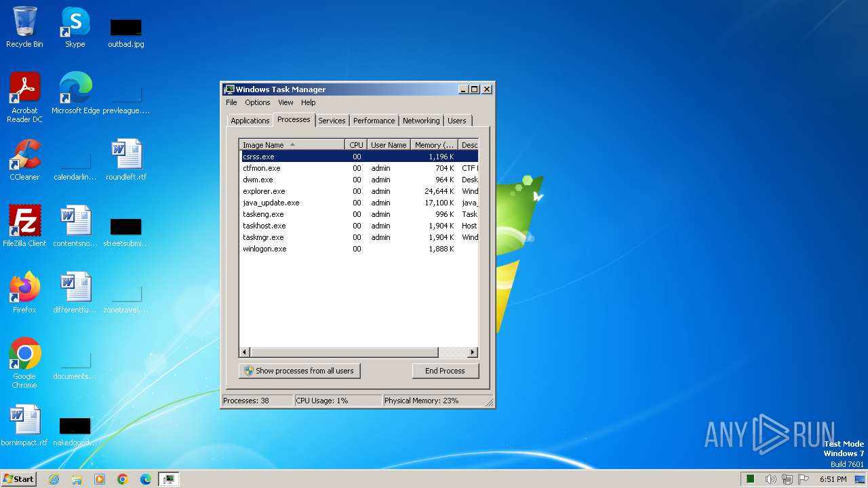This screenshot has width=868, height=488.
Task: Sort by the CPU column header
Action: click(x=356, y=145)
